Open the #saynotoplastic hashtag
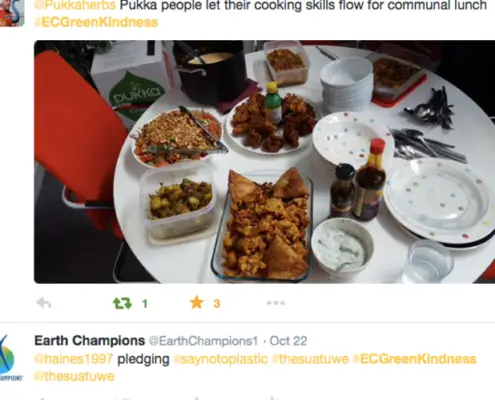Viewport: 495px width, 400px height. (221, 359)
